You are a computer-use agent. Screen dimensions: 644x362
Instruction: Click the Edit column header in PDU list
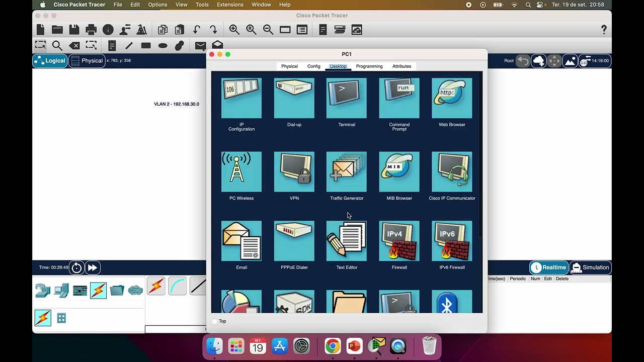(548, 279)
